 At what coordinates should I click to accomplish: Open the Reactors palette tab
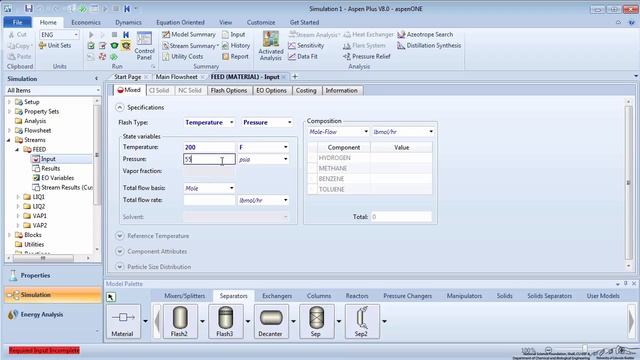pos(357,296)
